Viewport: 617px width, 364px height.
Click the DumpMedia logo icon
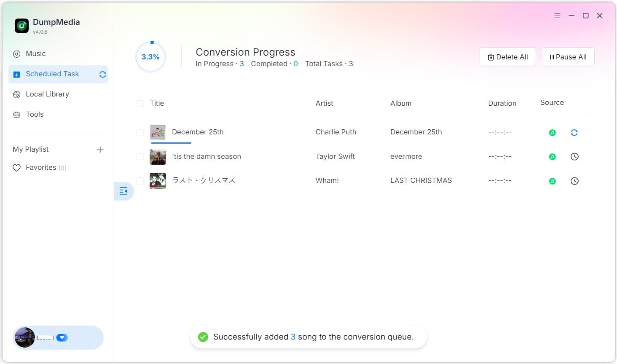coord(21,26)
